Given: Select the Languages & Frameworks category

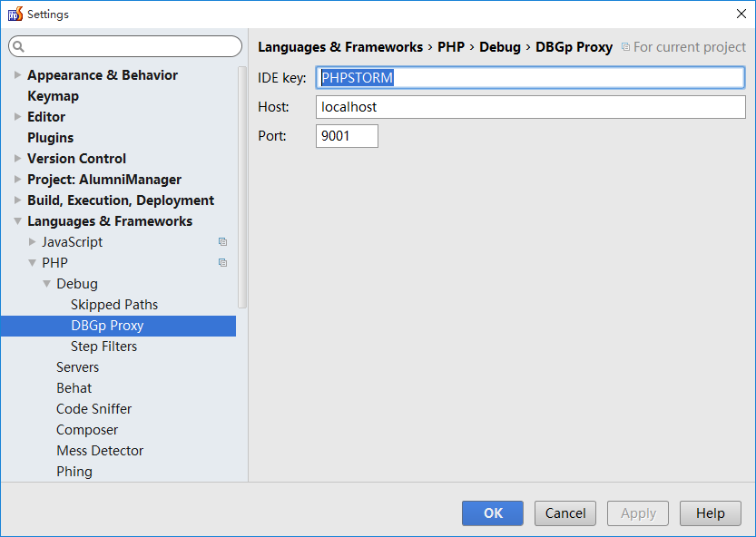Looking at the screenshot, I should point(110,221).
